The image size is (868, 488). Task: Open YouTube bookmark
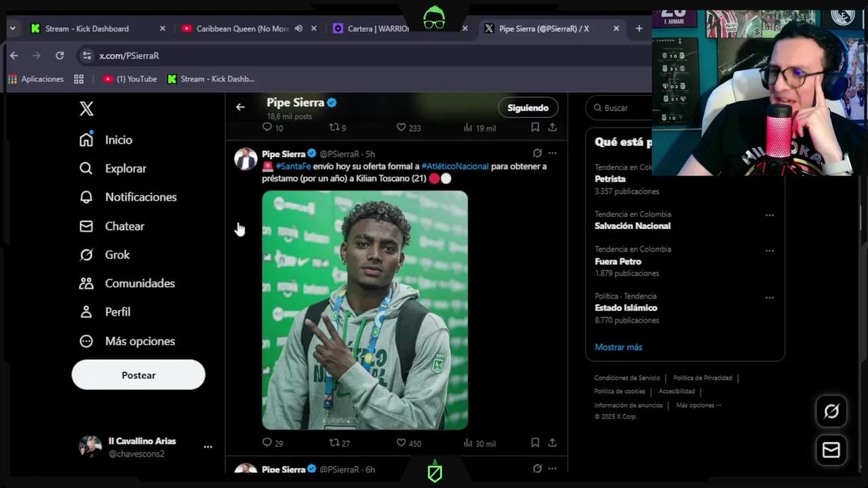(x=130, y=79)
